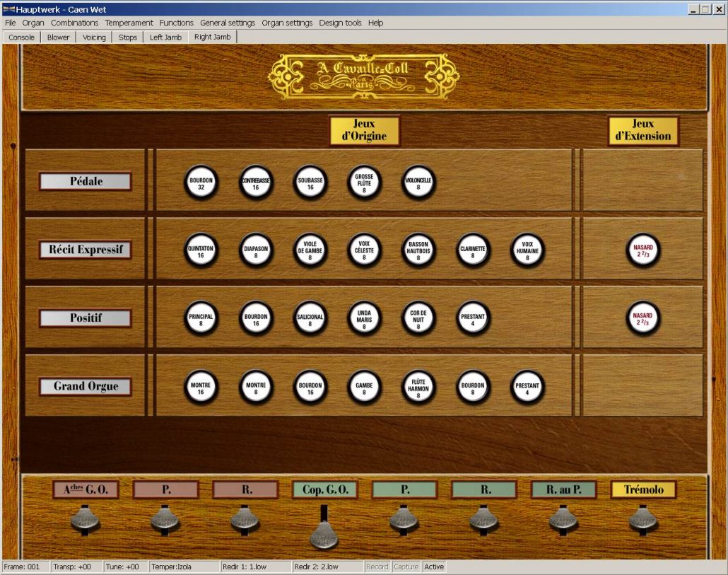Open the General settings menu

pos(228,23)
